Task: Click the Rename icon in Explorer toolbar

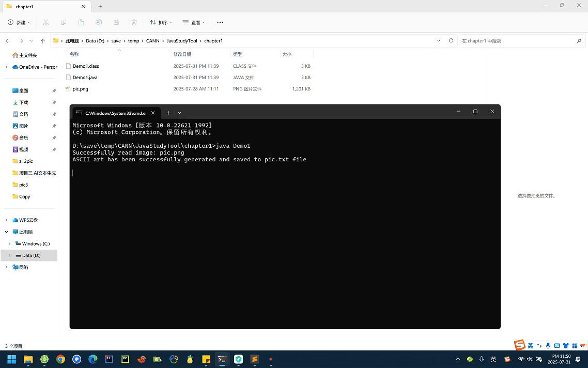Action: [x=99, y=23]
